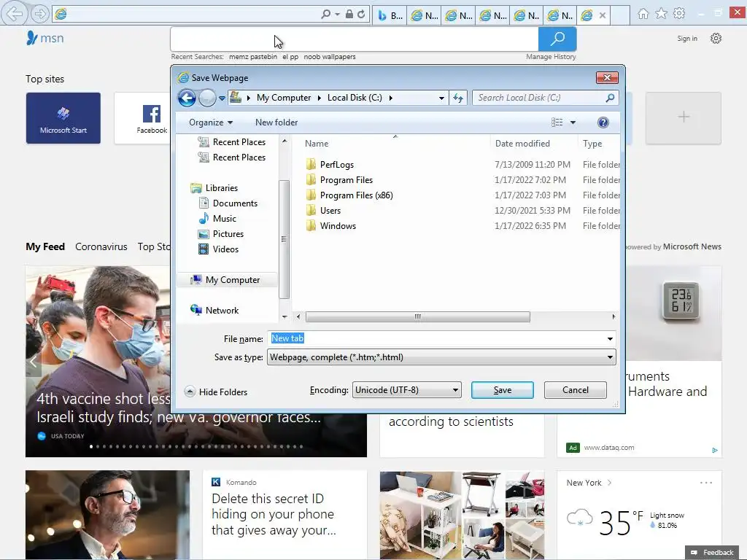Open browser Favorites star icon

pos(661,14)
